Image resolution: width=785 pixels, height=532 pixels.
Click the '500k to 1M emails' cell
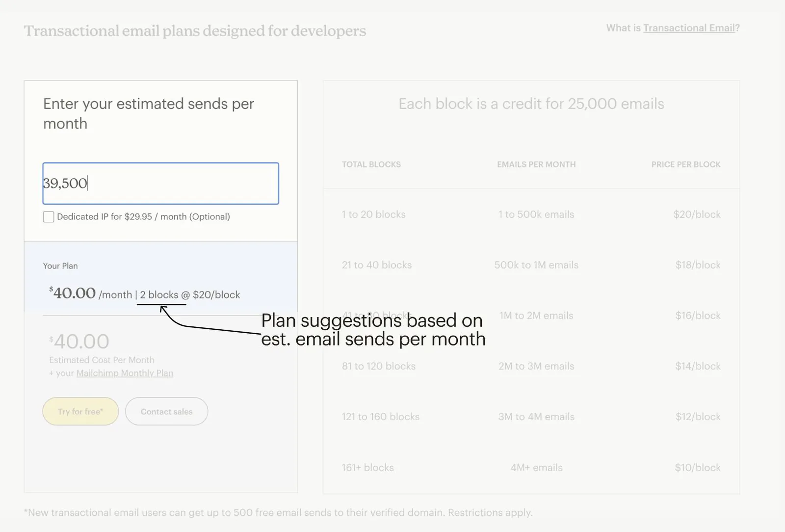(x=536, y=265)
